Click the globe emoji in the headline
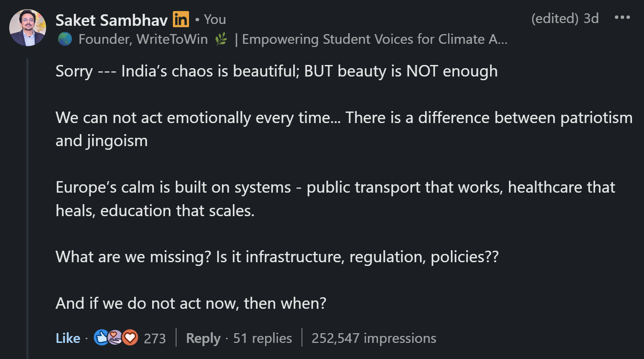This screenshot has width=644, height=359. 65,40
